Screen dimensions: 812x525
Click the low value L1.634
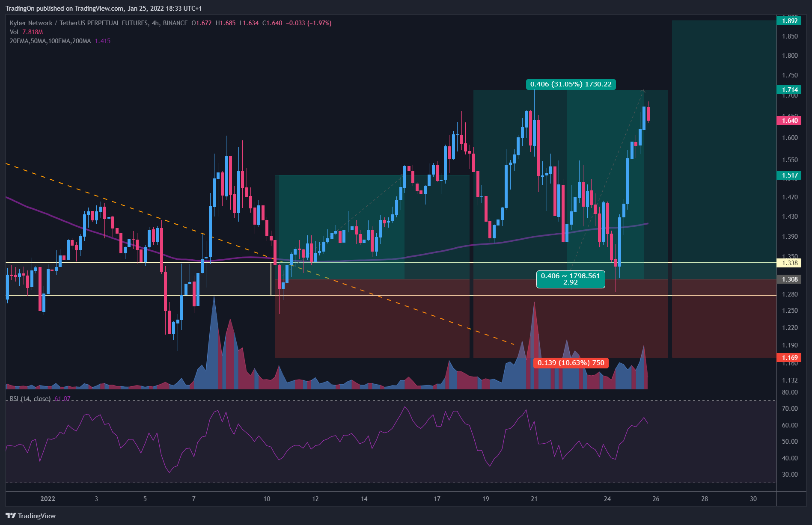tap(249, 23)
